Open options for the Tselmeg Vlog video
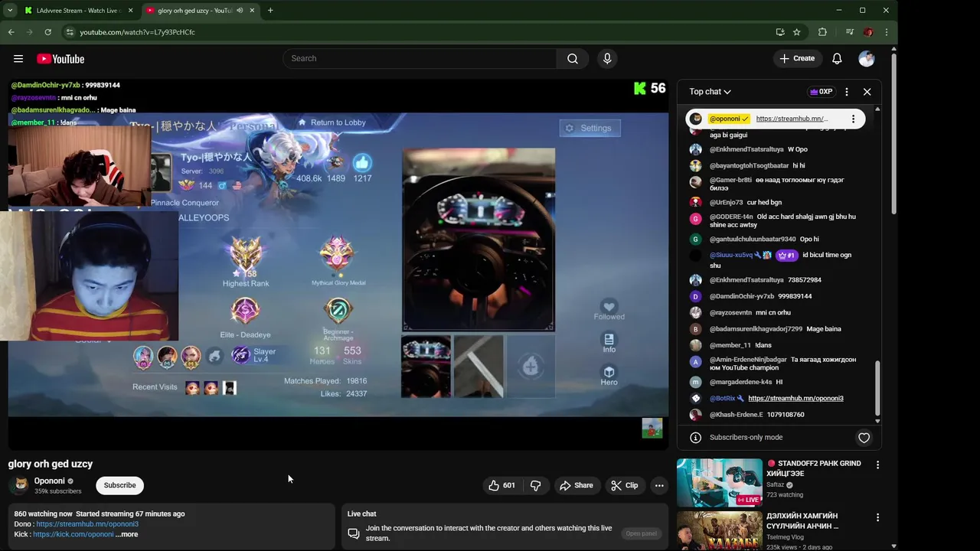 [877, 517]
